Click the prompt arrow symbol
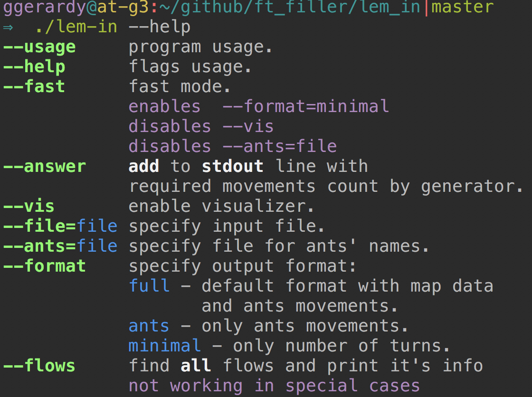Image resolution: width=532 pixels, height=397 pixels. tap(8, 27)
